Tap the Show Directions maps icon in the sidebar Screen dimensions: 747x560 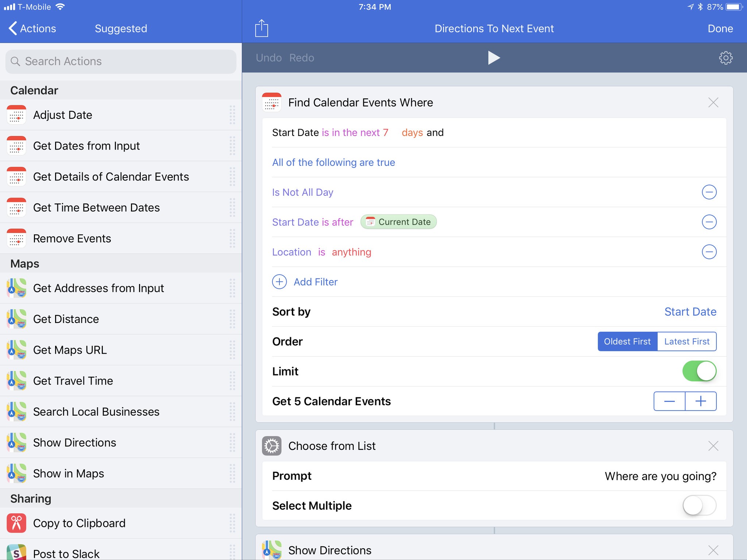click(16, 443)
